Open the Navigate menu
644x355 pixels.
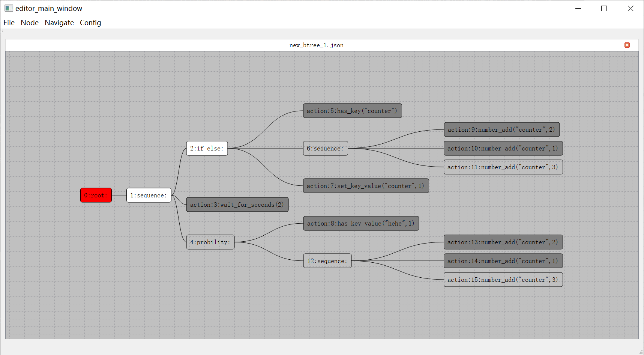[59, 23]
